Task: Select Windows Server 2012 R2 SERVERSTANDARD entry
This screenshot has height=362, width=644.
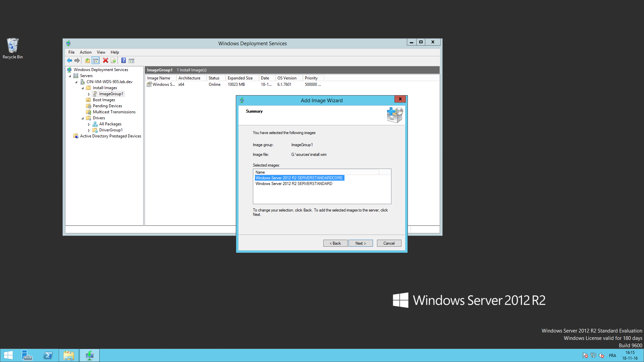Action: (294, 184)
